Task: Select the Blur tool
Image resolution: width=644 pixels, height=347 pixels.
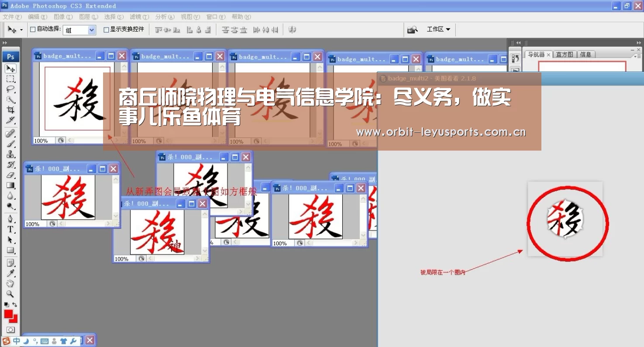Action: coord(10,196)
